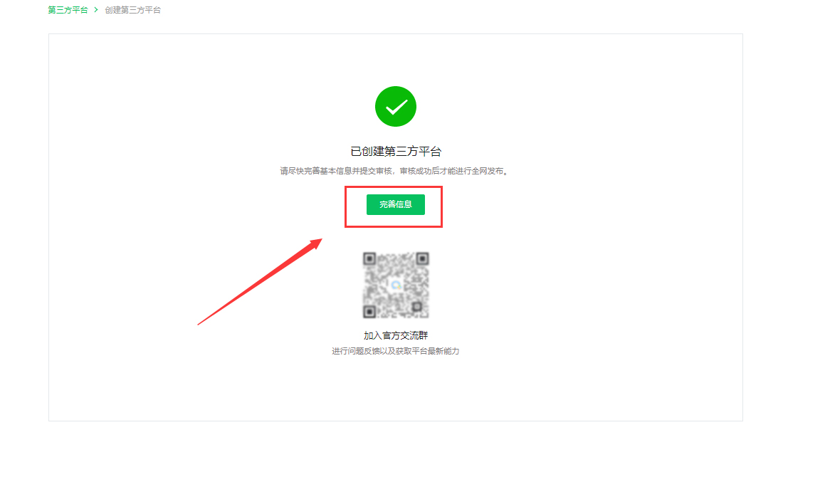Screen dimensions: 830x504
Task: Click the 已创建第三方平台 heading
Action: click(x=395, y=152)
